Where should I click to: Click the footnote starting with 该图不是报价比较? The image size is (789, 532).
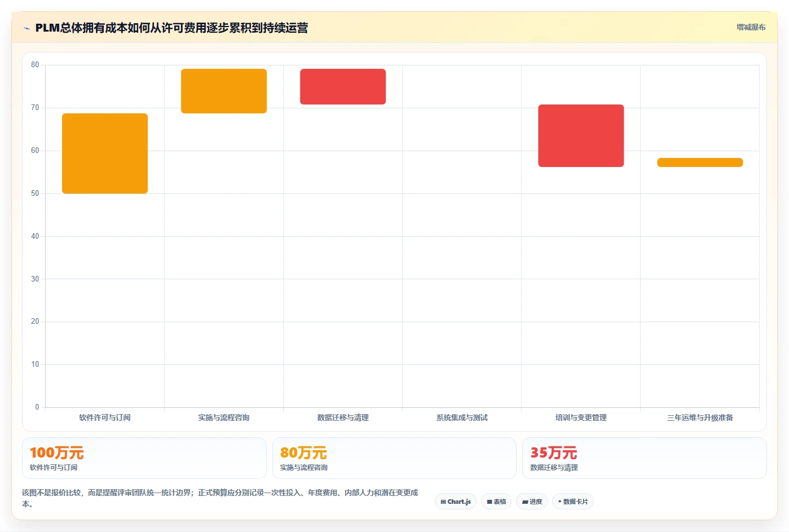pos(220,498)
